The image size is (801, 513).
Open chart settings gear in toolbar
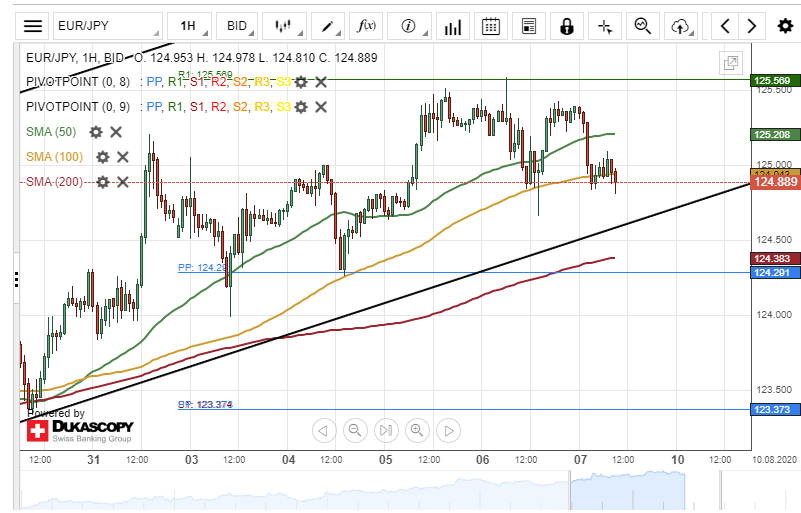(x=785, y=26)
